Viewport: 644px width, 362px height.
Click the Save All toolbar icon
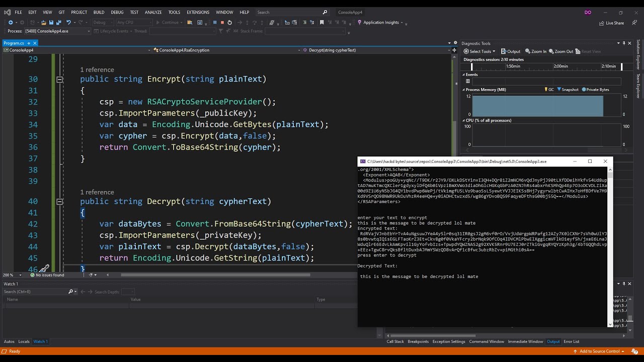58,23
